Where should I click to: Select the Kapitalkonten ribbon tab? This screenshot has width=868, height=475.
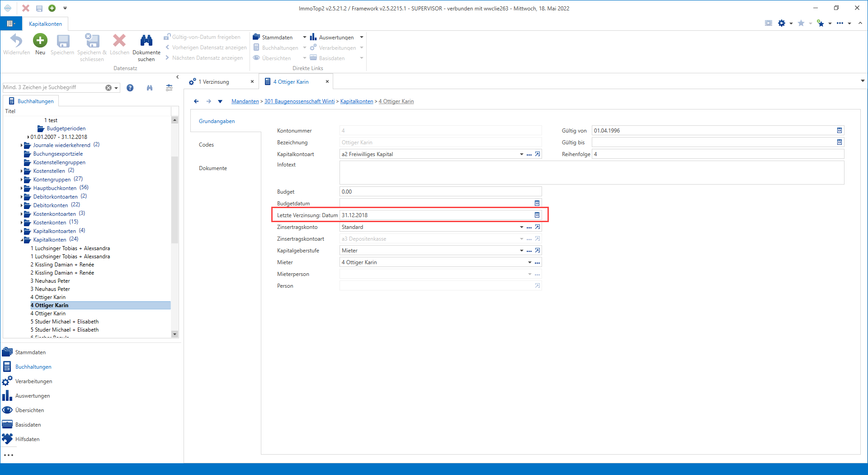click(x=46, y=24)
